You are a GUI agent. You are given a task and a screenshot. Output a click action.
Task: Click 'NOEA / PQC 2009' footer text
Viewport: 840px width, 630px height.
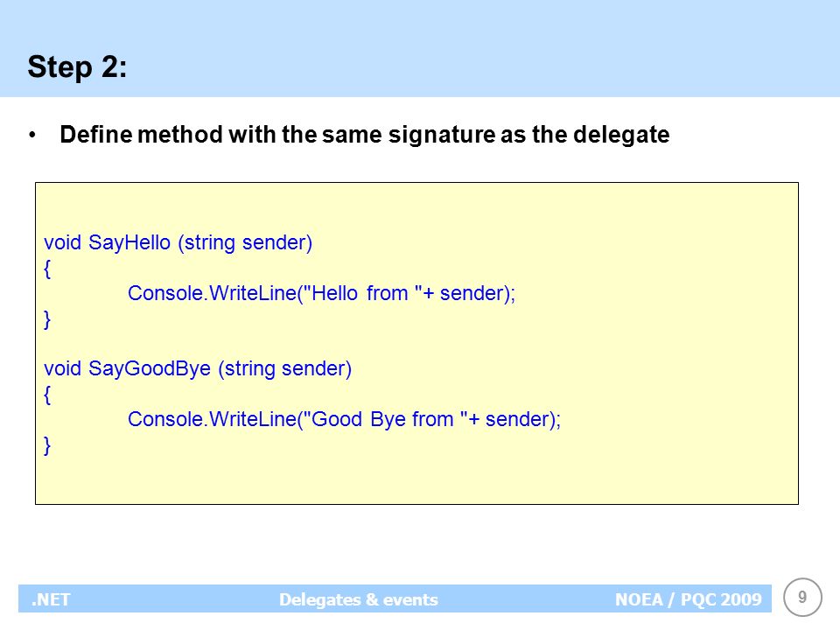(x=689, y=599)
